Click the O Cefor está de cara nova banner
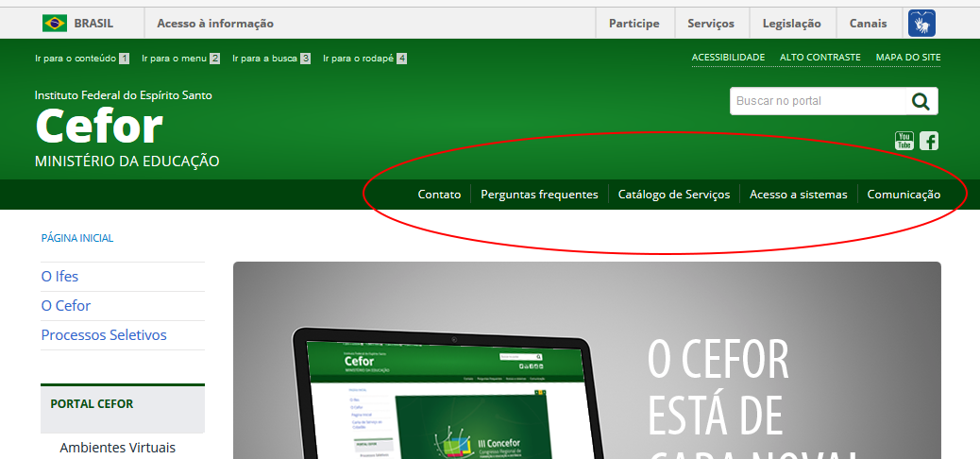The width and height of the screenshot is (980, 459). [587, 360]
